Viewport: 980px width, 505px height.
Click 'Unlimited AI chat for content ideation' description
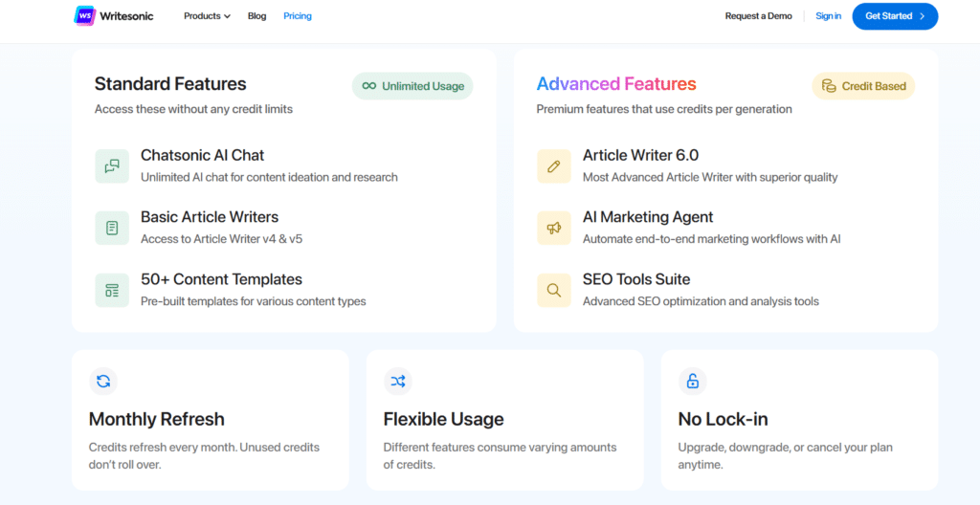[x=269, y=177]
